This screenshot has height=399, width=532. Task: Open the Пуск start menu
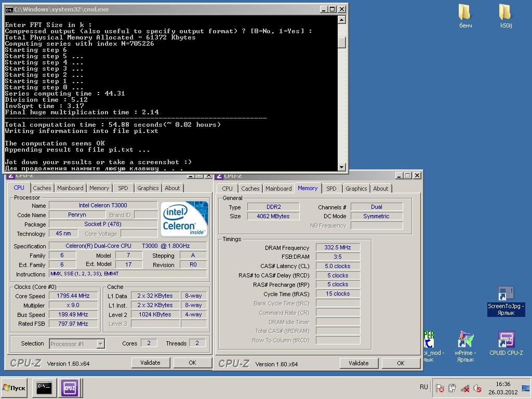pos(14,388)
